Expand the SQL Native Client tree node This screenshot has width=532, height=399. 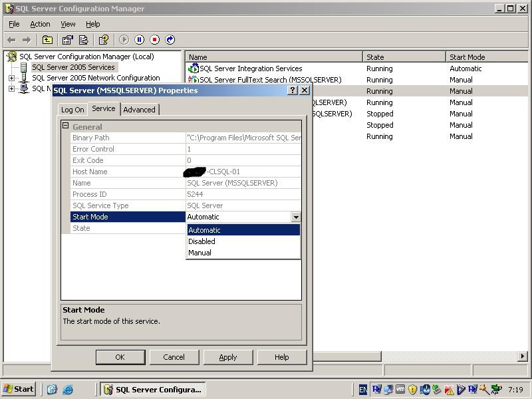pos(11,89)
